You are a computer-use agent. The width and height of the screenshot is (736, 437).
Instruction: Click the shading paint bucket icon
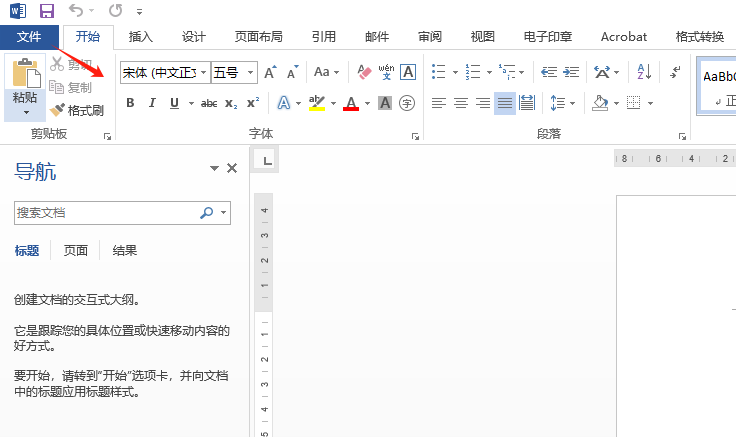[600, 103]
